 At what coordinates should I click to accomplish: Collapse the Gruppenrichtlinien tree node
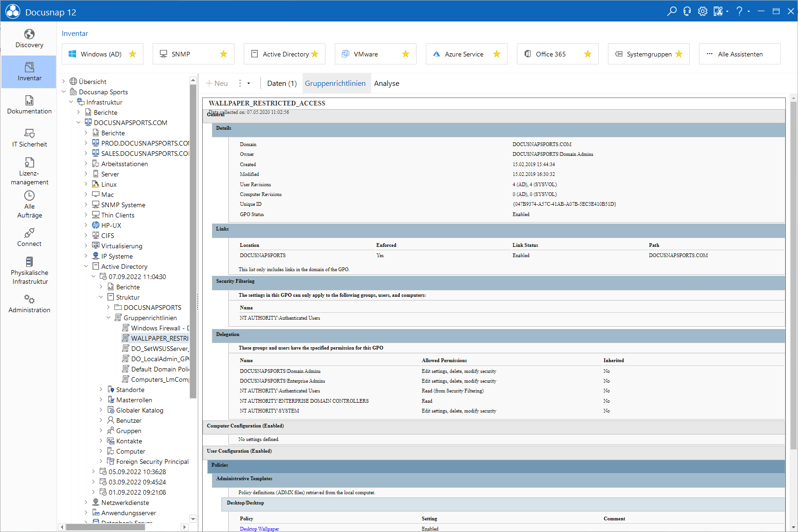coord(108,317)
